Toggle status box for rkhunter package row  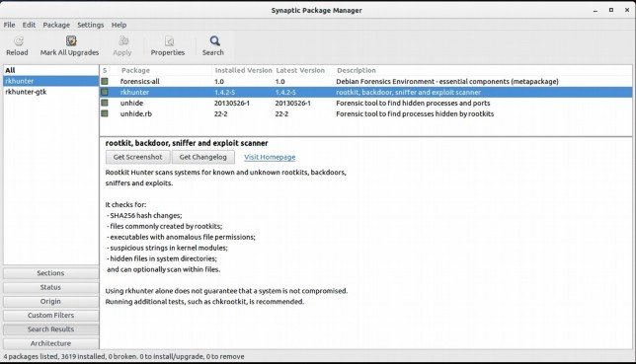105,92
